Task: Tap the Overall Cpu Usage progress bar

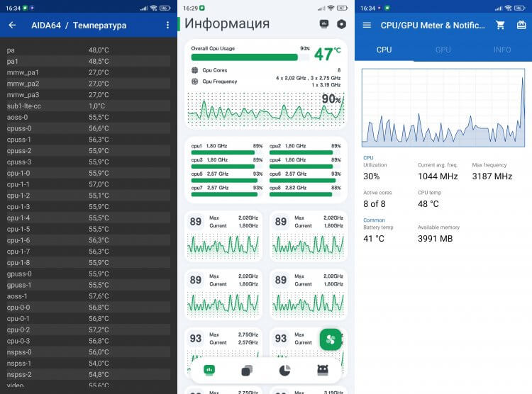Action: pyautogui.click(x=250, y=57)
